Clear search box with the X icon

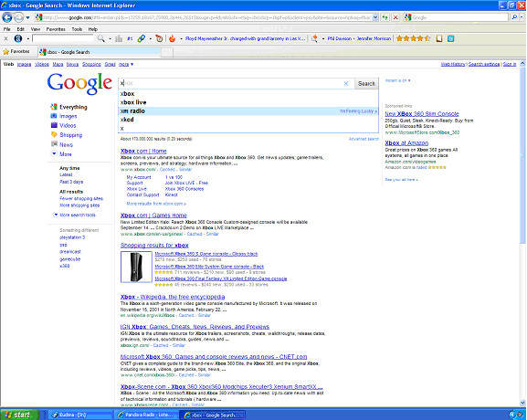346,83
